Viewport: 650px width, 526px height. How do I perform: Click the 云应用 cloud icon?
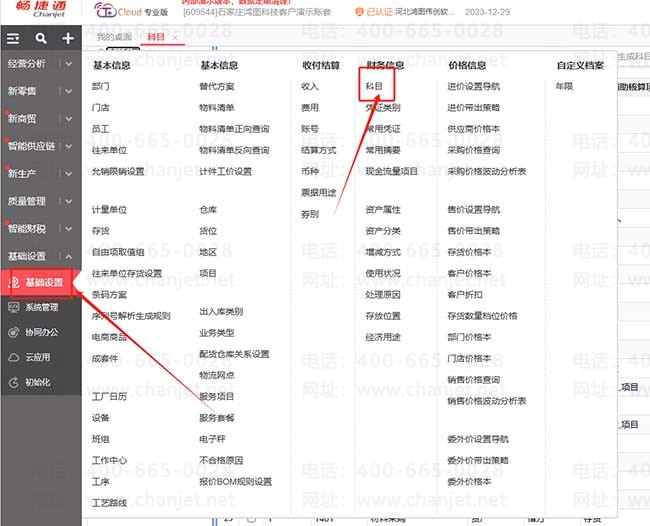coord(14,357)
